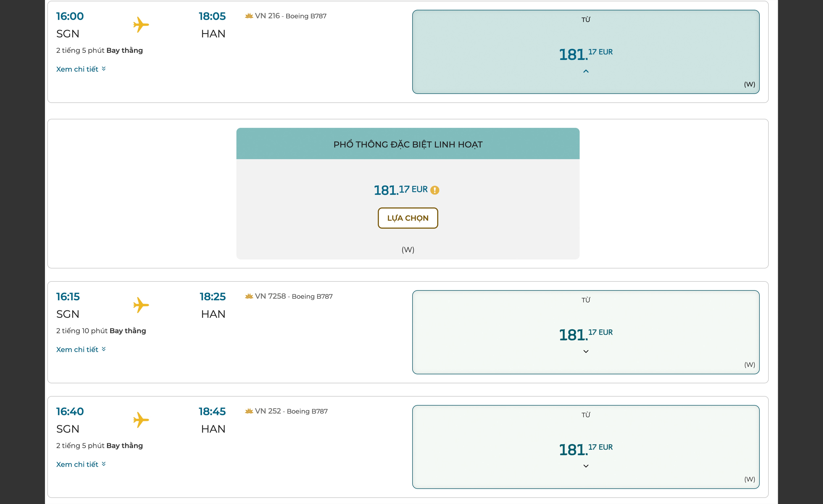Click the lotus airline logo beside VN 216

click(x=249, y=16)
